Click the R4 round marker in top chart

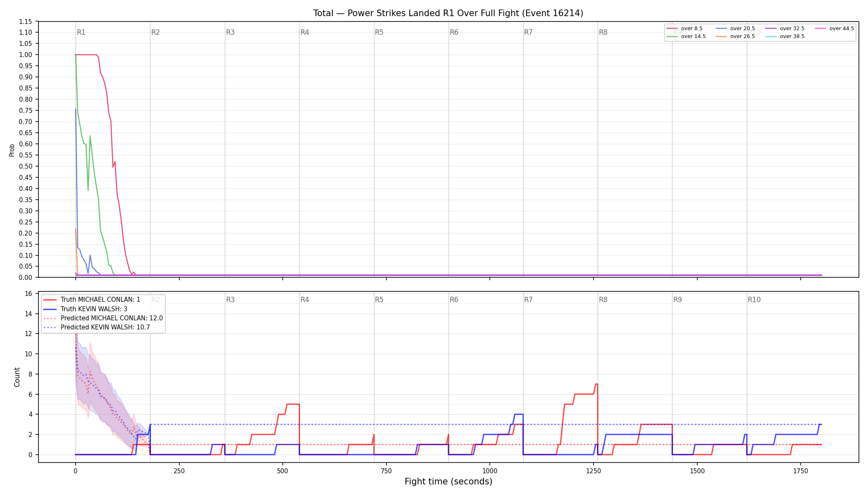[305, 32]
